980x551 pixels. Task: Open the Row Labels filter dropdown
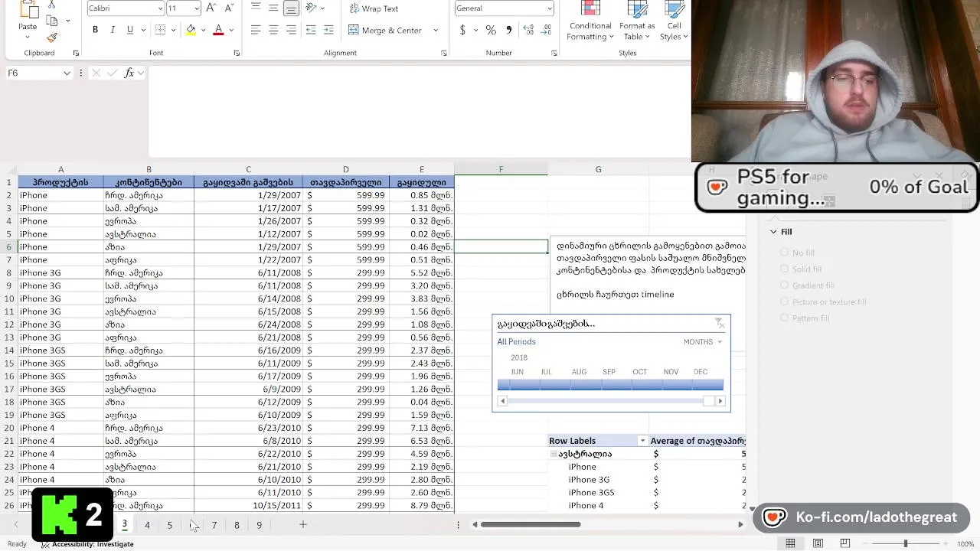[x=642, y=441]
